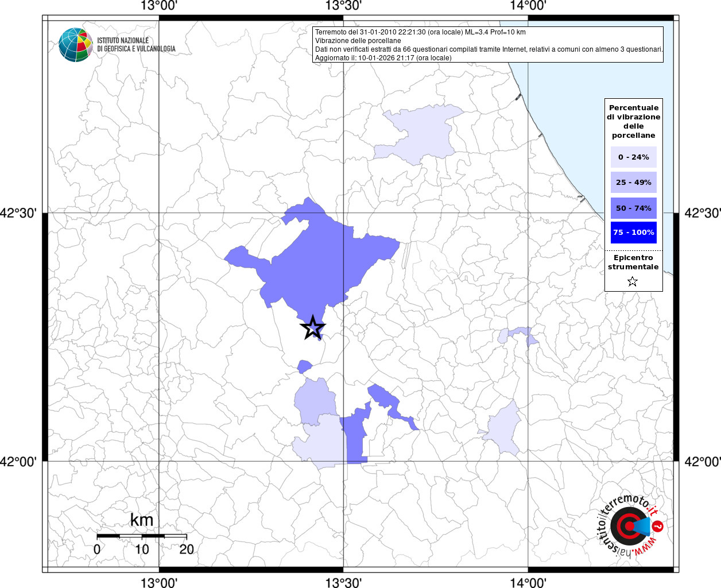
Task: Click the 'Epicentro strumentale' legend label
Action: point(634,262)
